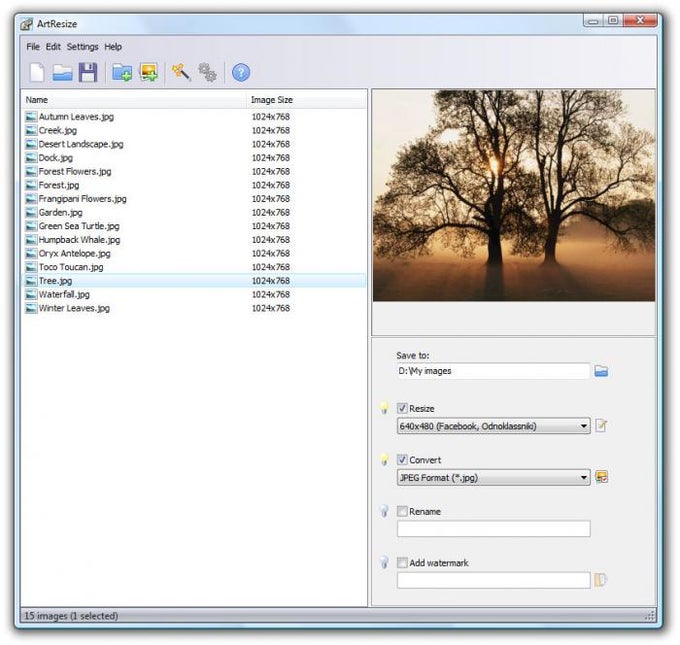
Task: Enable the Rename checkbox
Action: pyautogui.click(x=402, y=511)
